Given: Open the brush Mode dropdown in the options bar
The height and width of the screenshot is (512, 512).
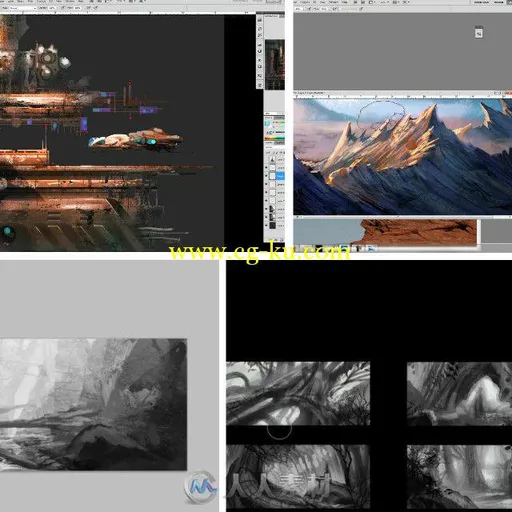Looking at the screenshot, I should coord(23,7).
